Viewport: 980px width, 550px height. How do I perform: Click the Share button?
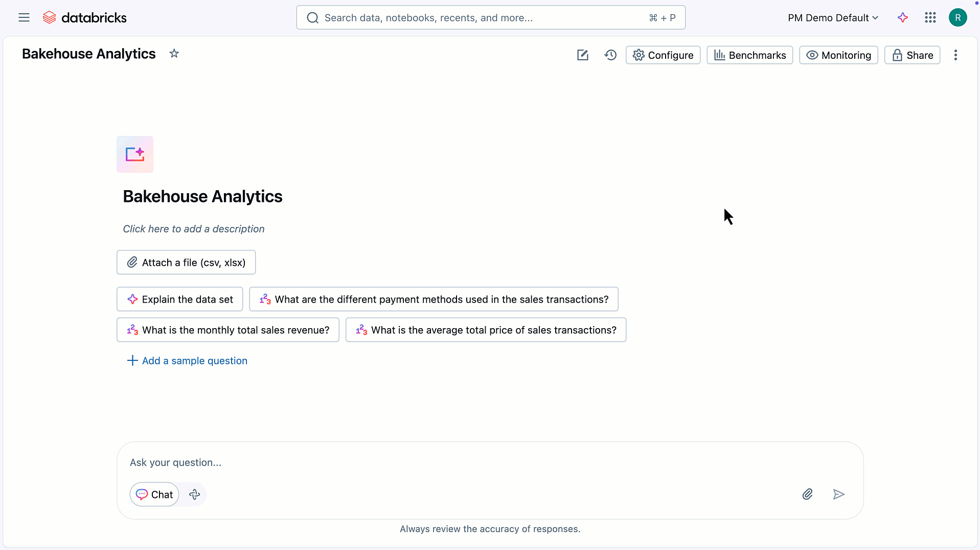click(912, 55)
